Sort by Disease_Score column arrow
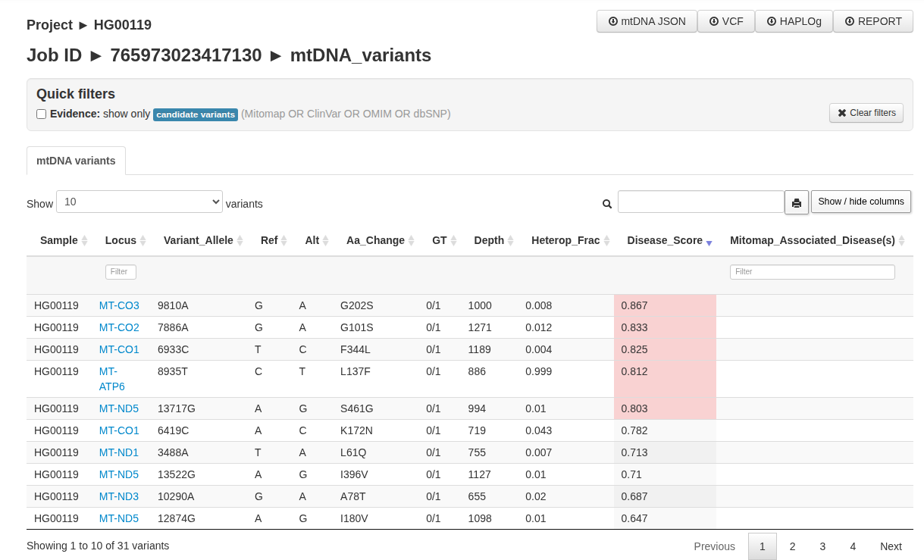924x560 pixels. click(x=709, y=242)
